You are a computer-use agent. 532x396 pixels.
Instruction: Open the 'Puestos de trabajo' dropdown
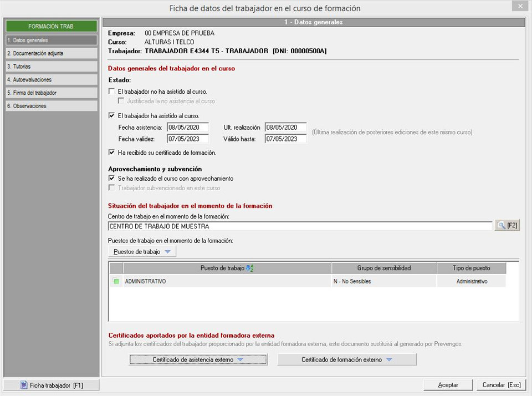coord(142,252)
